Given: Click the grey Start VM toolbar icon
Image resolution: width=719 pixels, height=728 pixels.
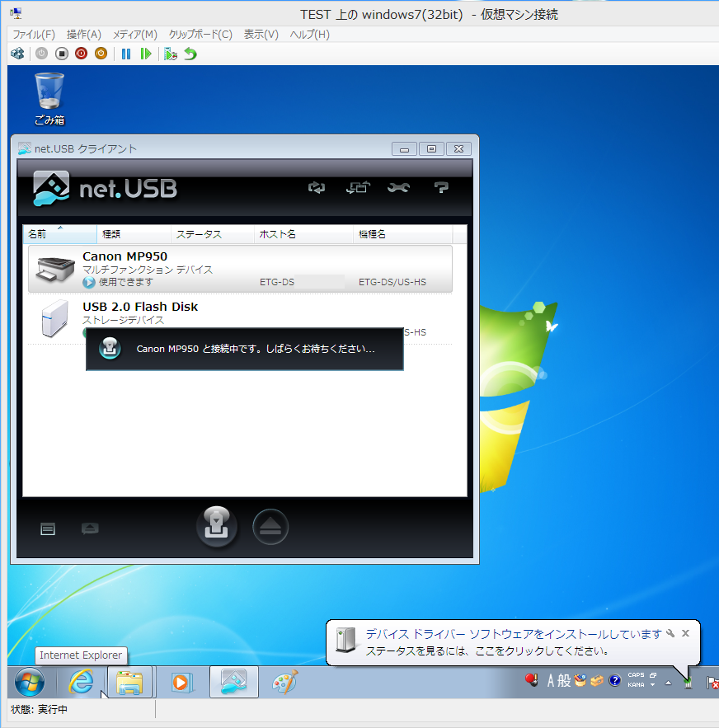Looking at the screenshot, I should [42, 54].
